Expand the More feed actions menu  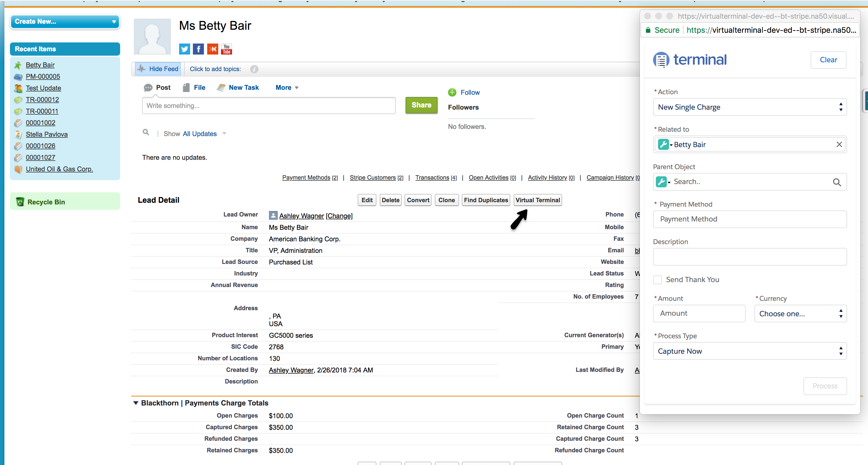[287, 88]
